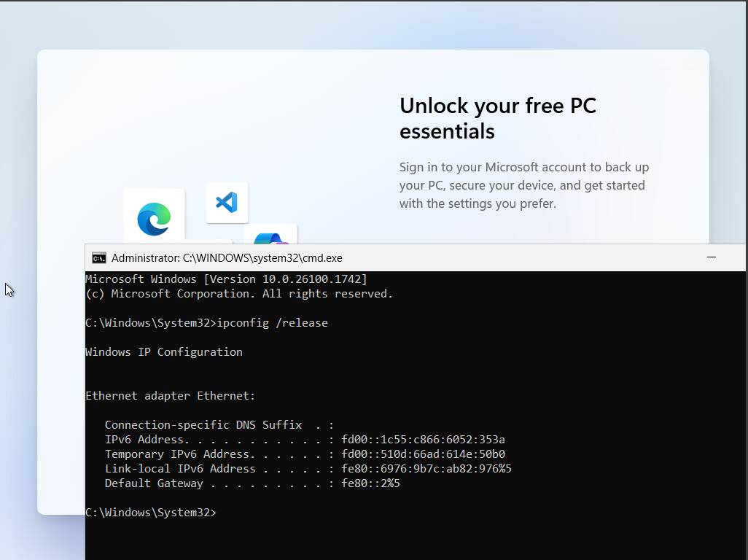
Task: Click the 'Windows IP Configuration' text
Action: [164, 352]
